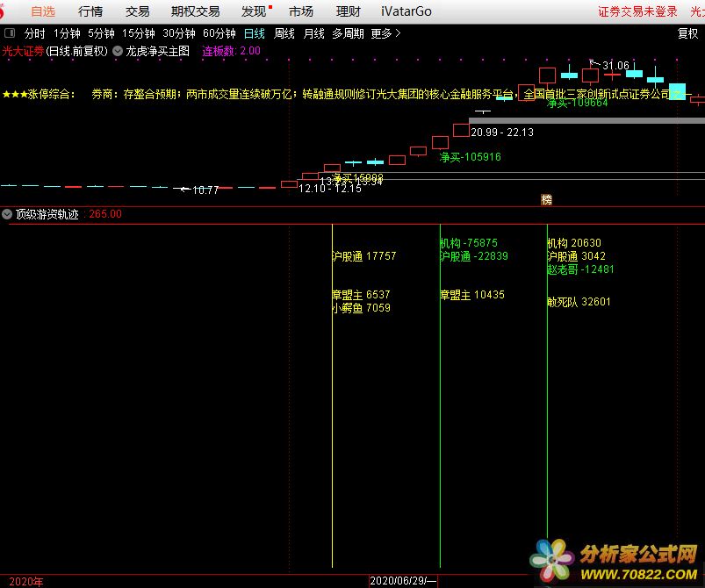Open the 期权交易 menu

tap(195, 11)
